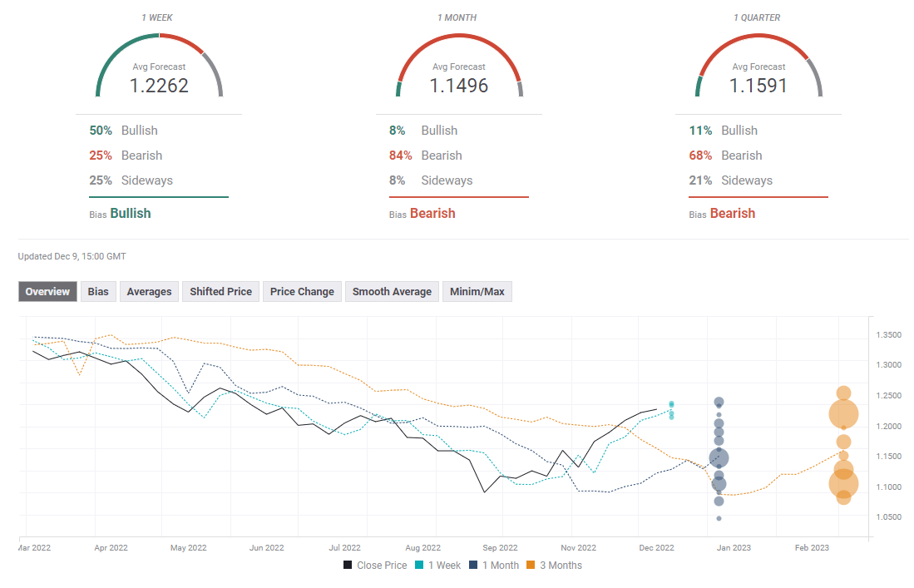Open the Bias tab
The image size is (914, 588).
tap(98, 291)
